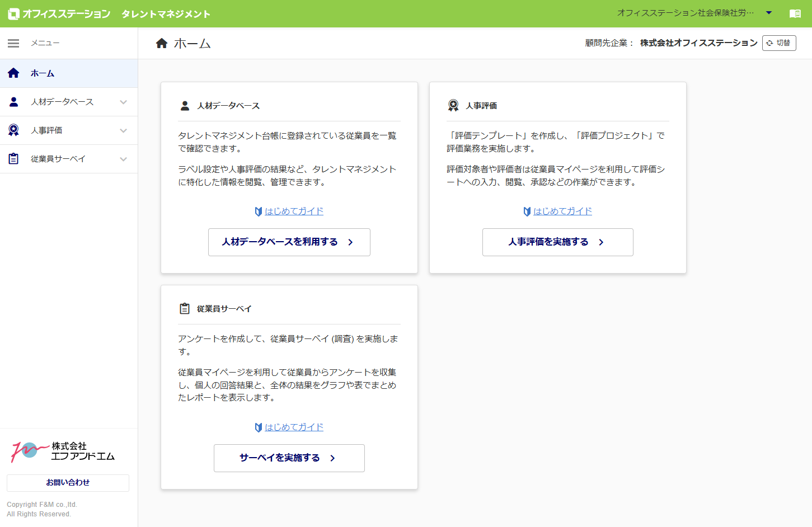Viewport: 812px width, 527px height.
Task: Click the 従業員サーベイ clipboard icon in sidebar
Action: tap(13, 159)
